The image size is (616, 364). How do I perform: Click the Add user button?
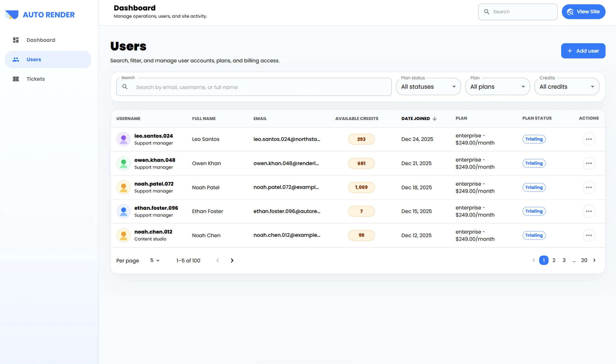[x=583, y=51]
